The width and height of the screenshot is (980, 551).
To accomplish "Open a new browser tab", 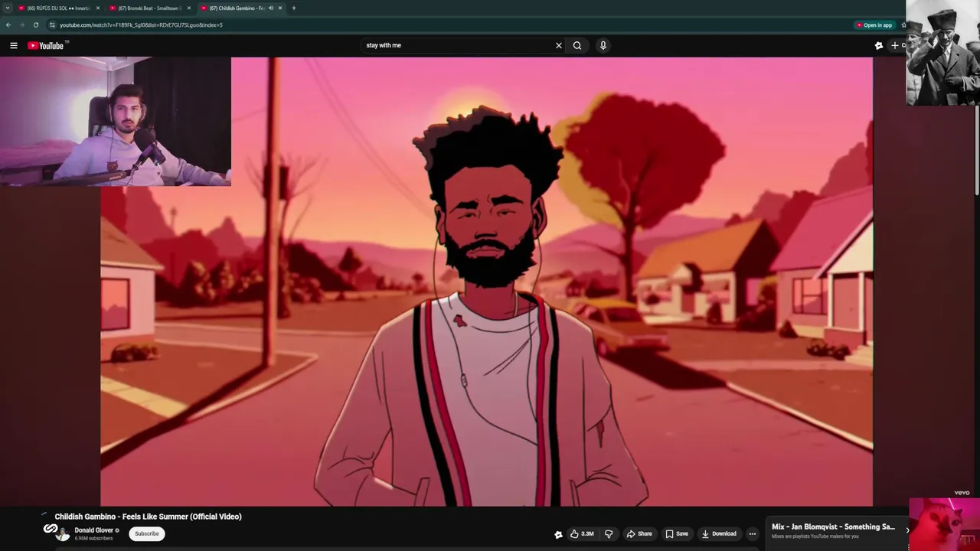I will point(293,8).
